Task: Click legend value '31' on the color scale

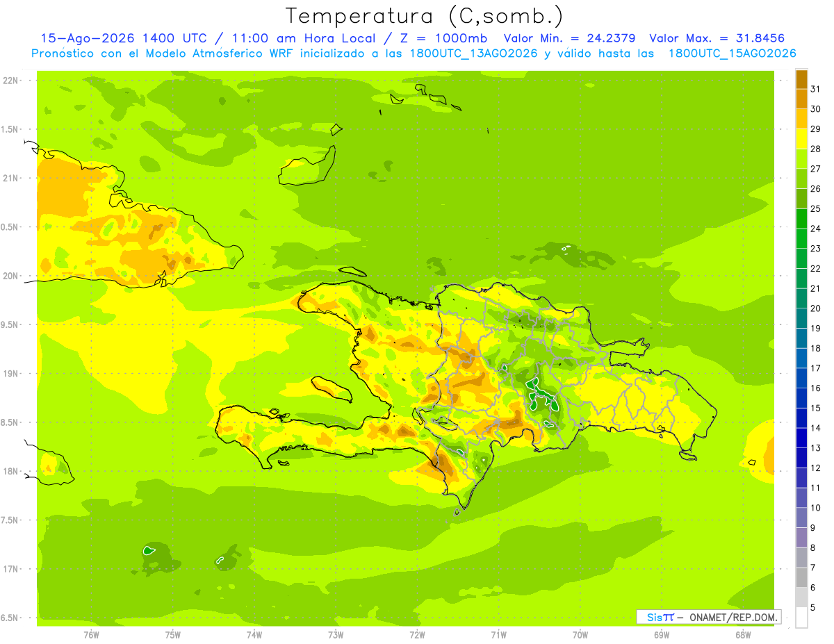Action: pyautogui.click(x=816, y=88)
